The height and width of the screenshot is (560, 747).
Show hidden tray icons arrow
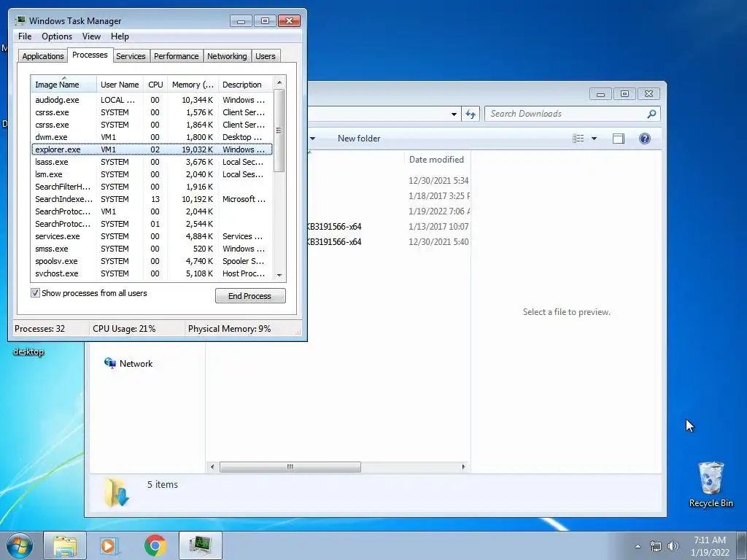[x=638, y=546]
